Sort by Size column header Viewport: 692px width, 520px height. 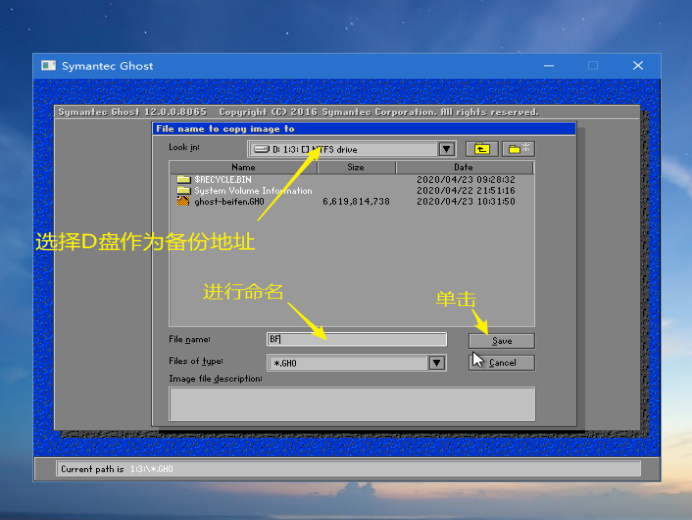tap(356, 167)
